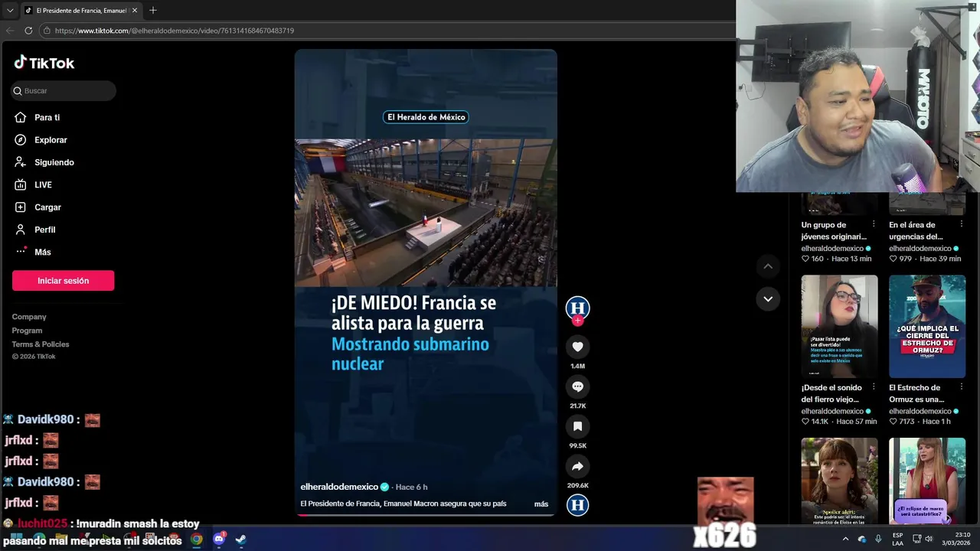Like the video showing 160 likes

805,259
